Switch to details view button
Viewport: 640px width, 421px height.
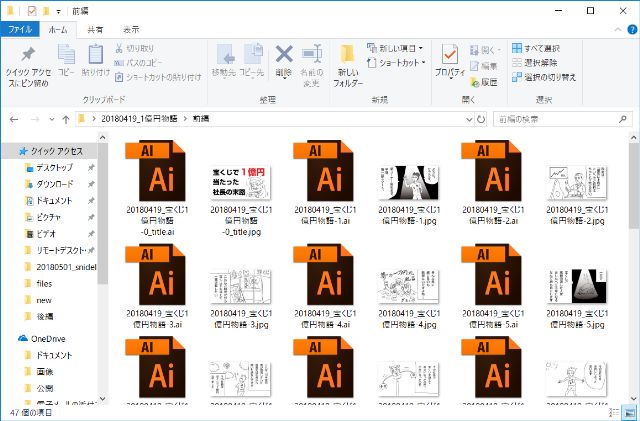click(615, 413)
